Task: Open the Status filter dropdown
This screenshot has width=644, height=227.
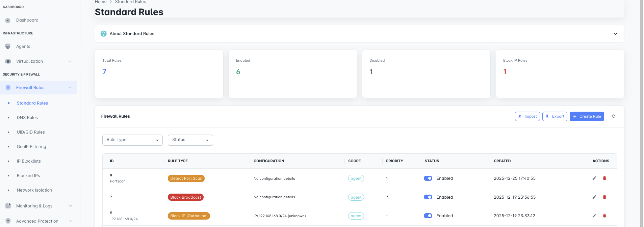Action: pos(190,140)
